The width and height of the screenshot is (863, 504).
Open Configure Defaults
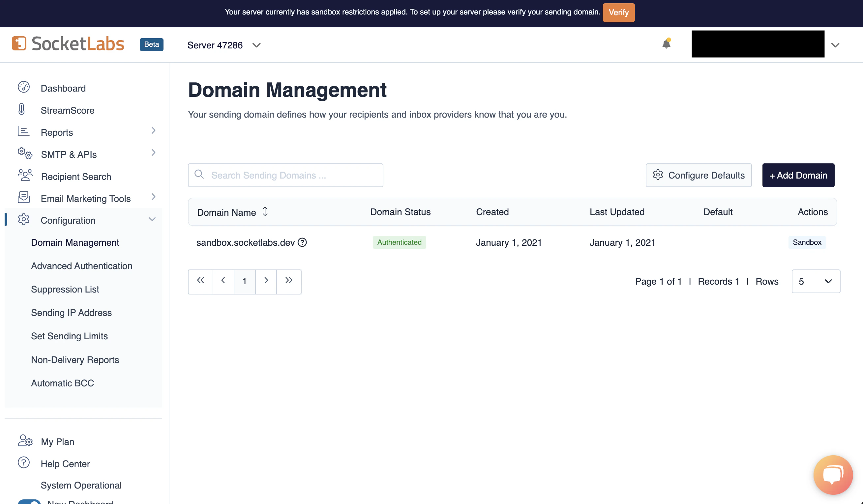click(x=698, y=175)
